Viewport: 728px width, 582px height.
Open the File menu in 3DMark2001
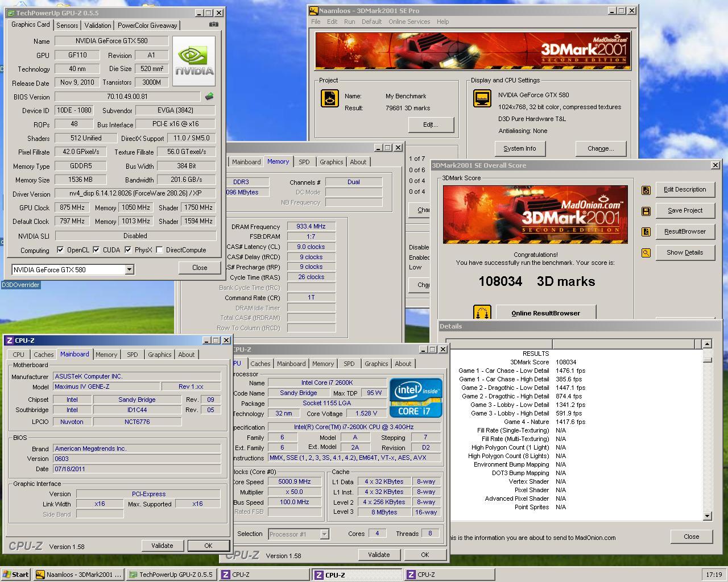pyautogui.click(x=316, y=22)
